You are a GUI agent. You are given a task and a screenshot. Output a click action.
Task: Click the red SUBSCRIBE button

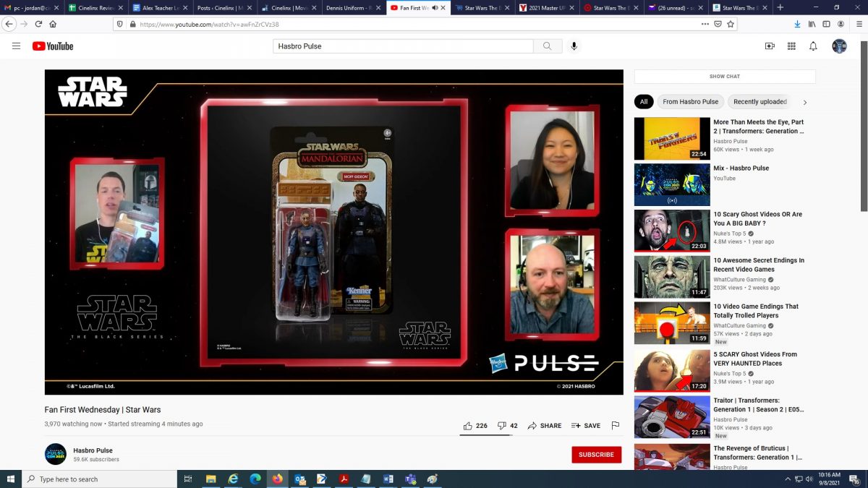point(596,455)
